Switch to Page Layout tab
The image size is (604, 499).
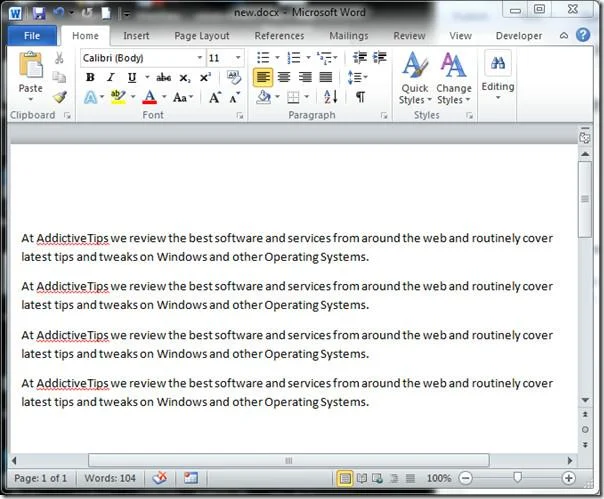coord(202,36)
